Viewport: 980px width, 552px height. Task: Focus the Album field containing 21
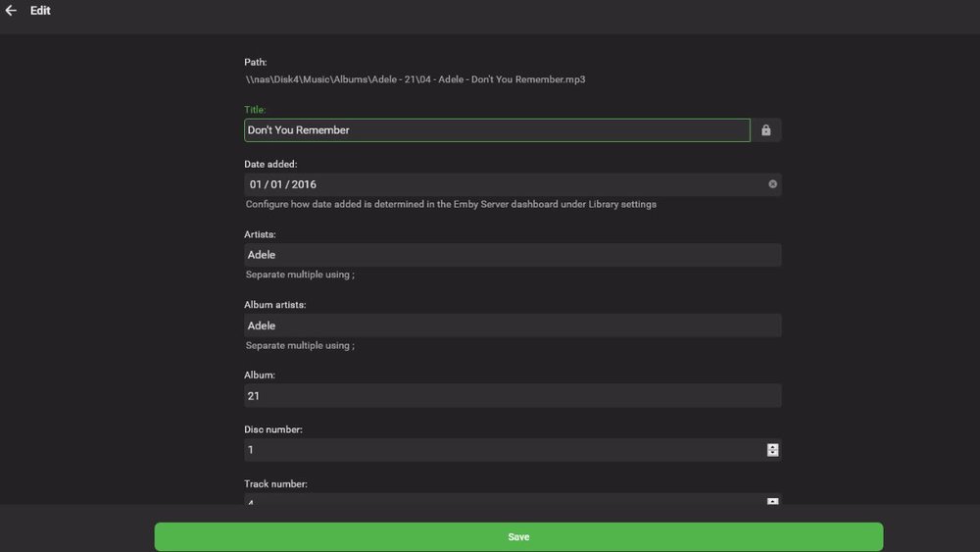pos(512,396)
